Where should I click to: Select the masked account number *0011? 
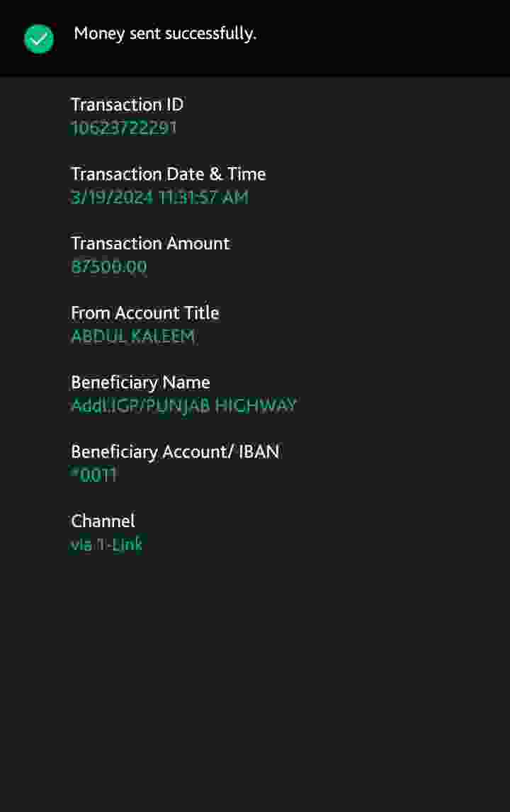(x=93, y=475)
